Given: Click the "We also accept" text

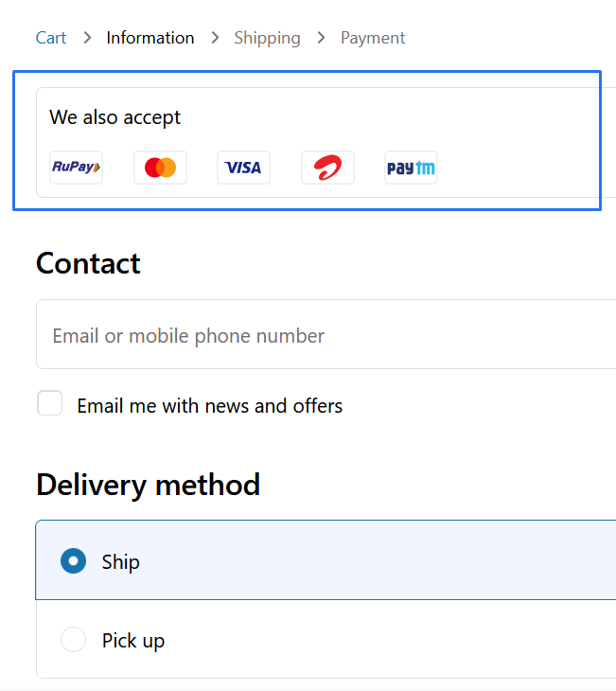Looking at the screenshot, I should [115, 117].
